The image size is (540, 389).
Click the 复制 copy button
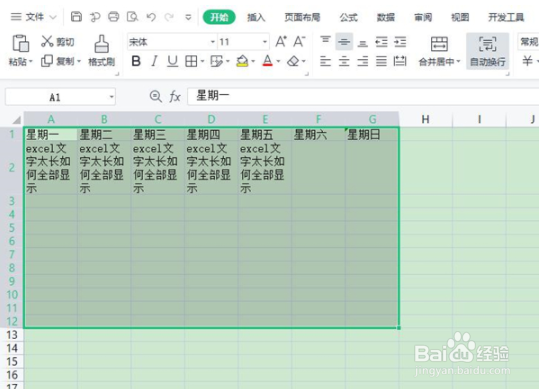[x=58, y=61]
